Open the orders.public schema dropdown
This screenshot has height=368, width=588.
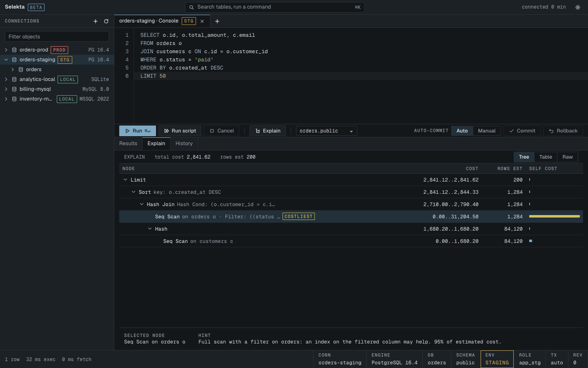[327, 131]
